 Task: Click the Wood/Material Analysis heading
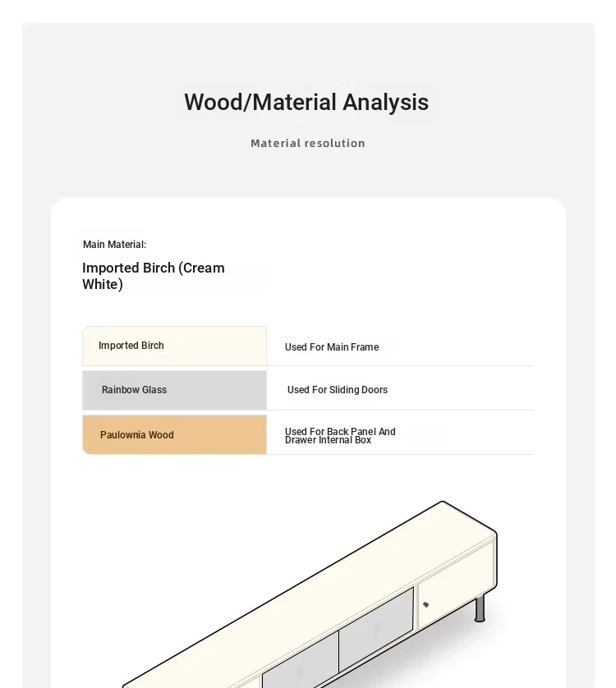[306, 103]
